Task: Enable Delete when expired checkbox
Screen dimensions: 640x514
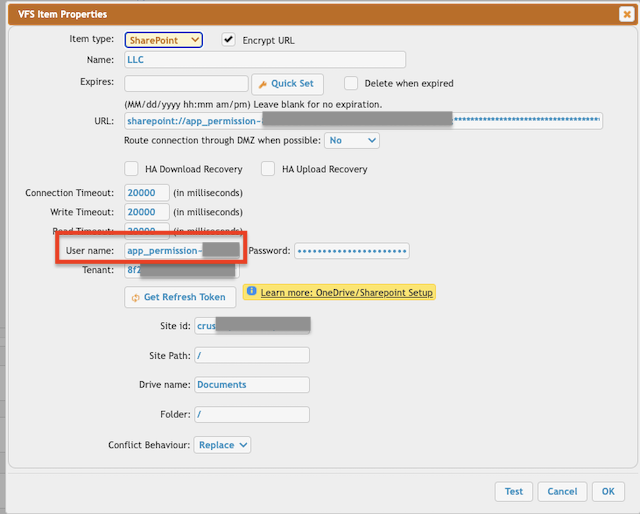Action: [351, 83]
